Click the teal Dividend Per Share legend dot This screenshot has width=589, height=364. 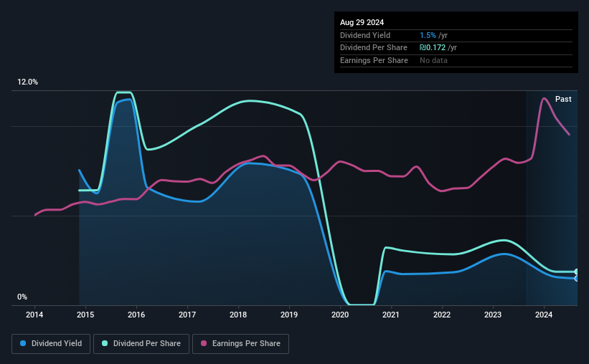[105, 343]
